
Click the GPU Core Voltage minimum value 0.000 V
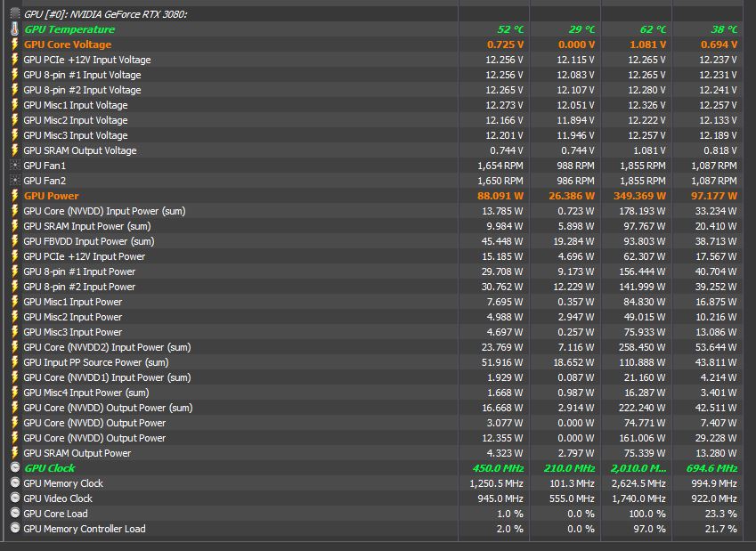[x=577, y=45]
